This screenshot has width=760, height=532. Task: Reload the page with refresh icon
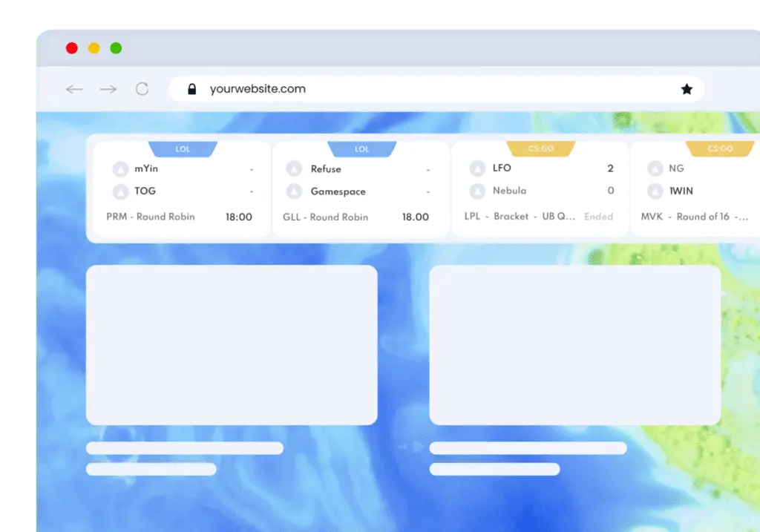click(142, 89)
